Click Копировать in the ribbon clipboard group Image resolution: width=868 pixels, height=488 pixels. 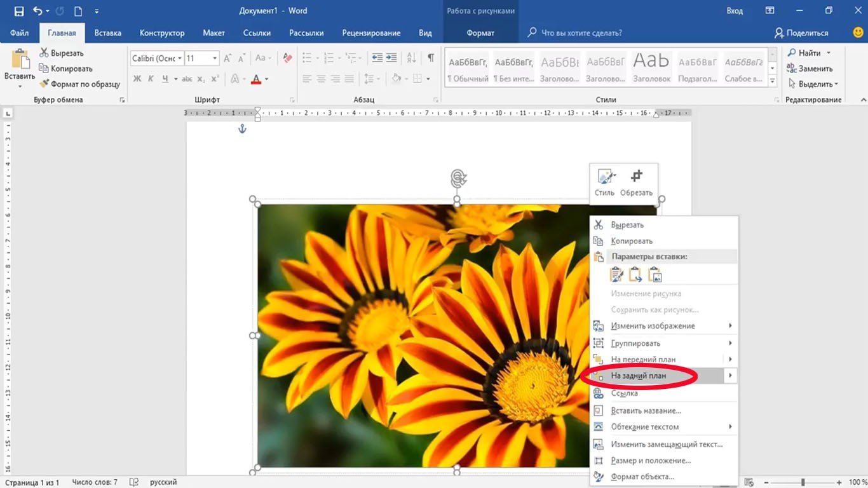click(x=66, y=69)
